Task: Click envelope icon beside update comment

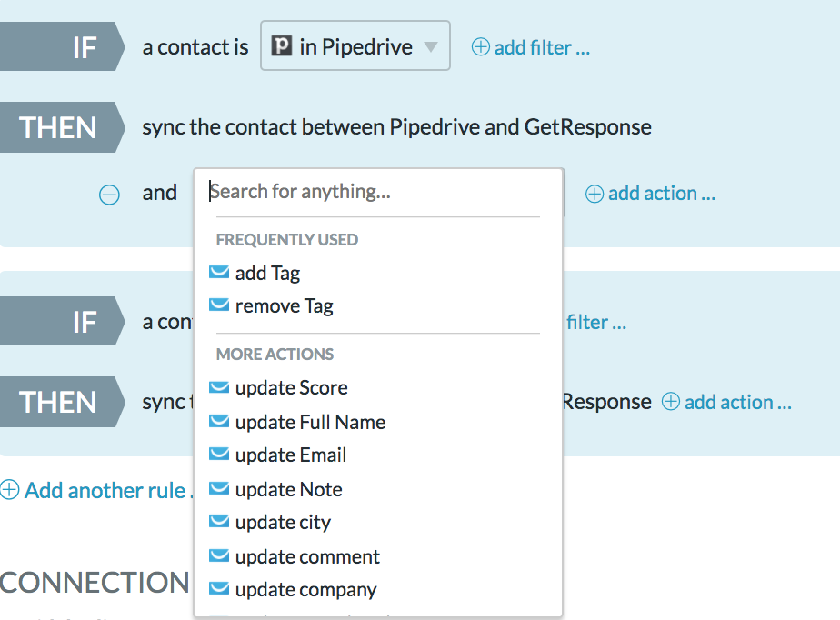Action: pos(218,555)
